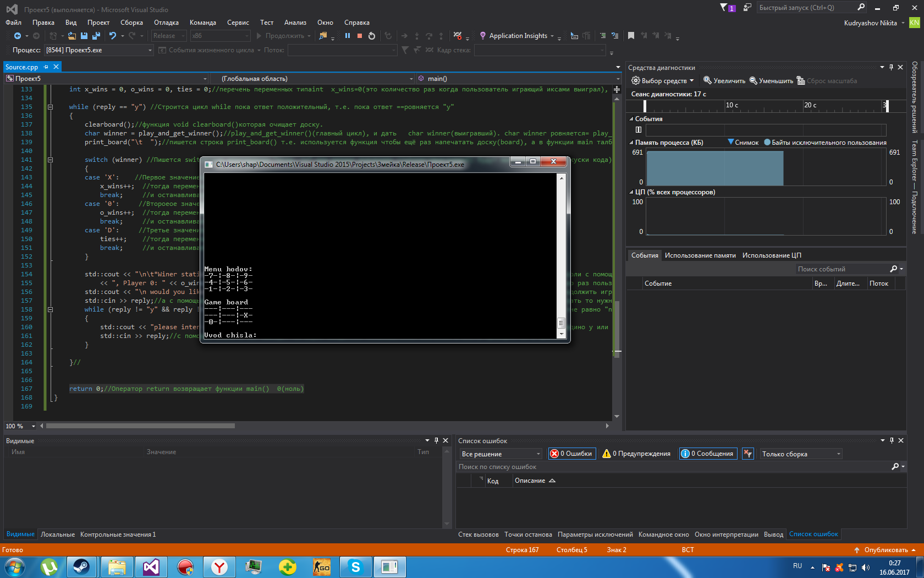This screenshot has width=924, height=578.
Task: Click the Application Insights lightbulb icon
Action: click(x=483, y=36)
